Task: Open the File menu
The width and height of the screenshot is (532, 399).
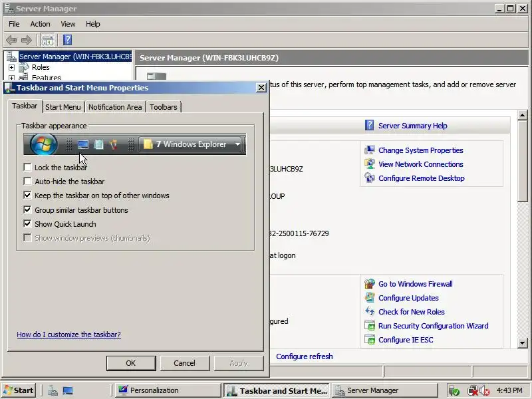Action: tap(14, 24)
